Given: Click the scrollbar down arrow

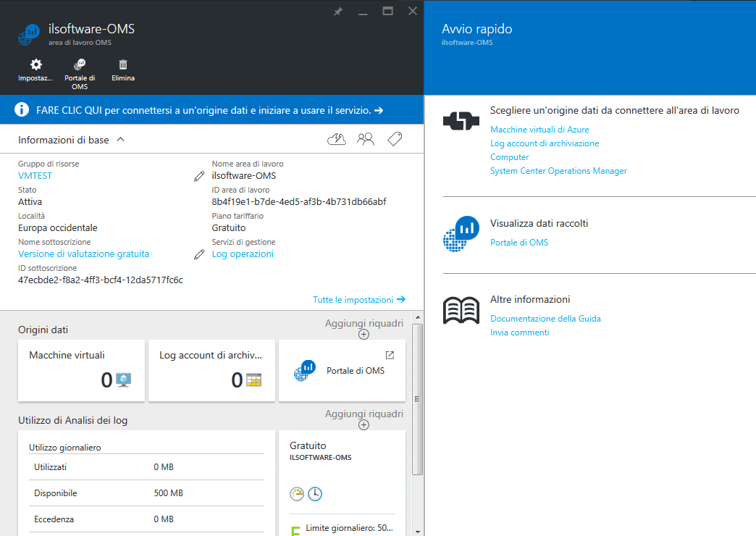Looking at the screenshot, I should [418, 532].
